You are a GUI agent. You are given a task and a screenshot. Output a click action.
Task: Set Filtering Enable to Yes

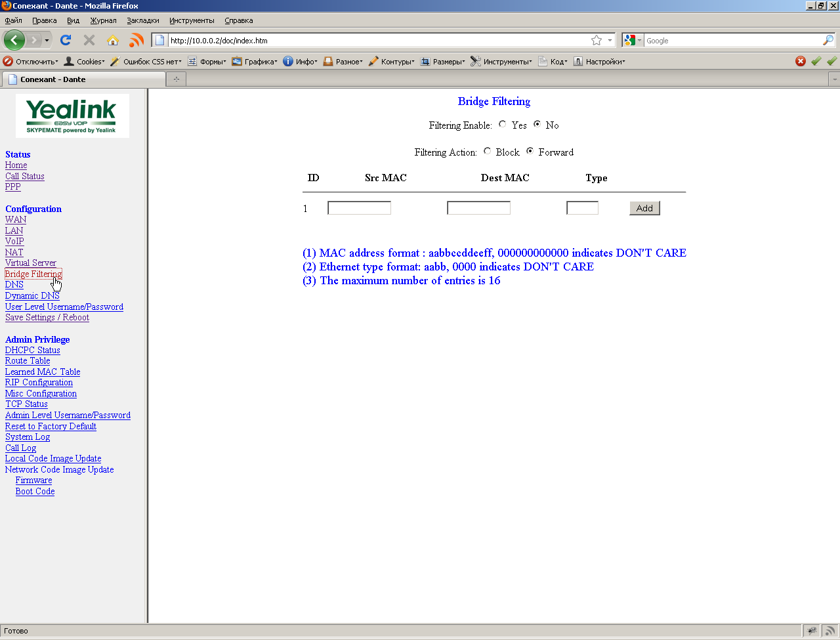(x=503, y=124)
